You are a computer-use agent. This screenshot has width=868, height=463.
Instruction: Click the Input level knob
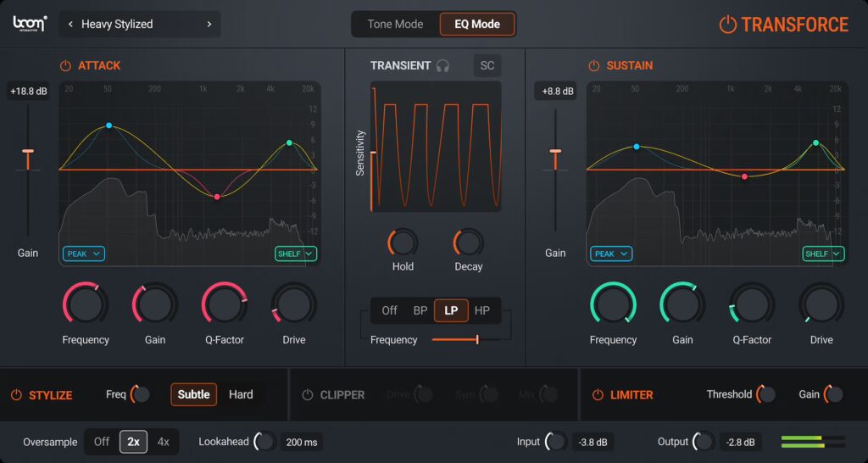pyautogui.click(x=556, y=442)
